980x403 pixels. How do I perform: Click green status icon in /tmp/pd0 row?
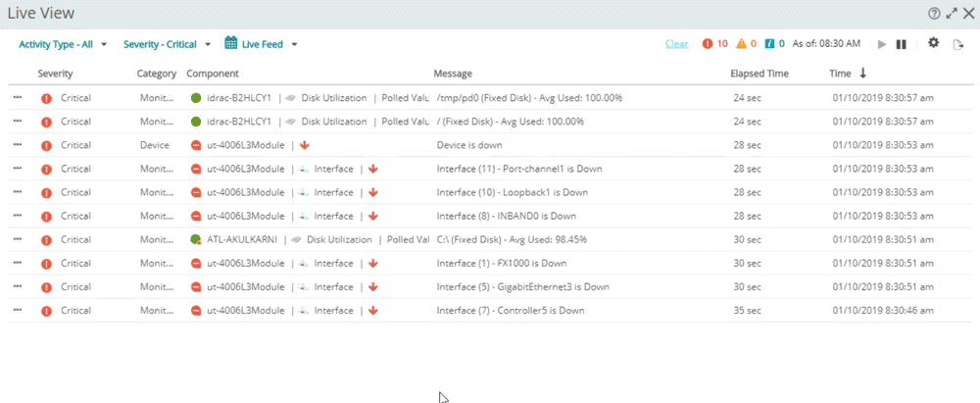click(x=196, y=98)
